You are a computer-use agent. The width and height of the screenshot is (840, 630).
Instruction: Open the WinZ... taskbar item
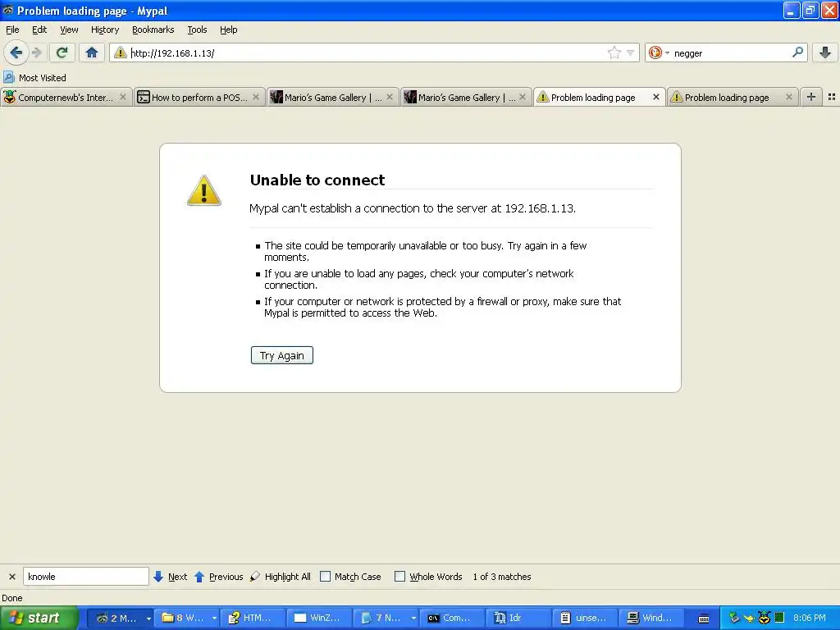tap(319, 618)
